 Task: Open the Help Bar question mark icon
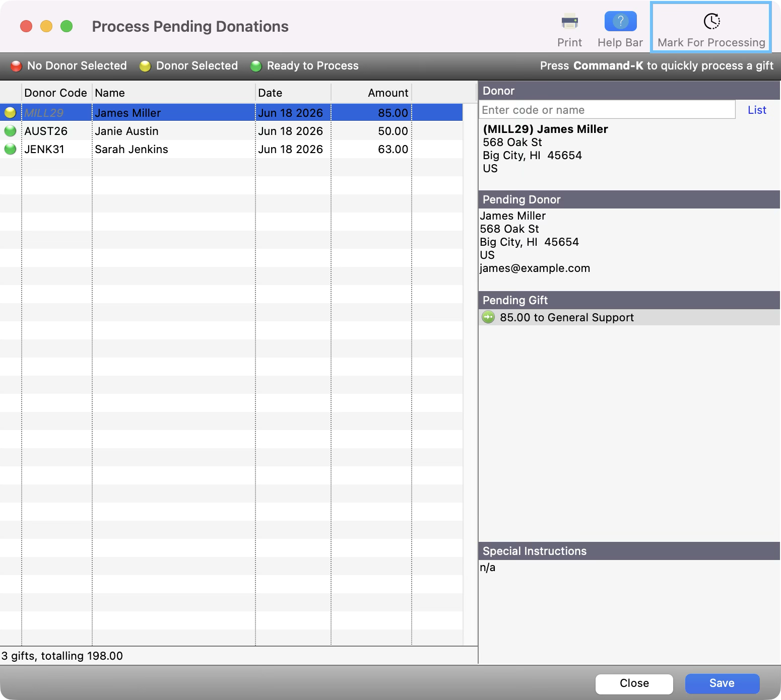620,21
